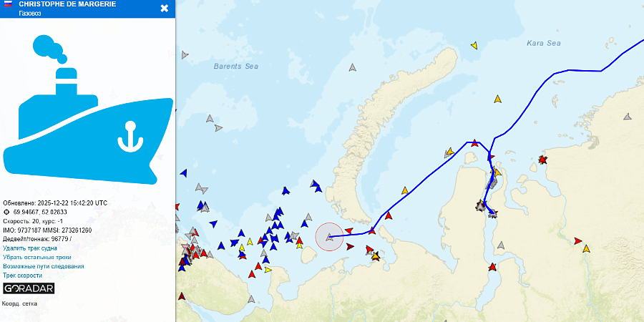Click the large blue ship illustration
This screenshot has width=644, height=322.
(x=88, y=109)
